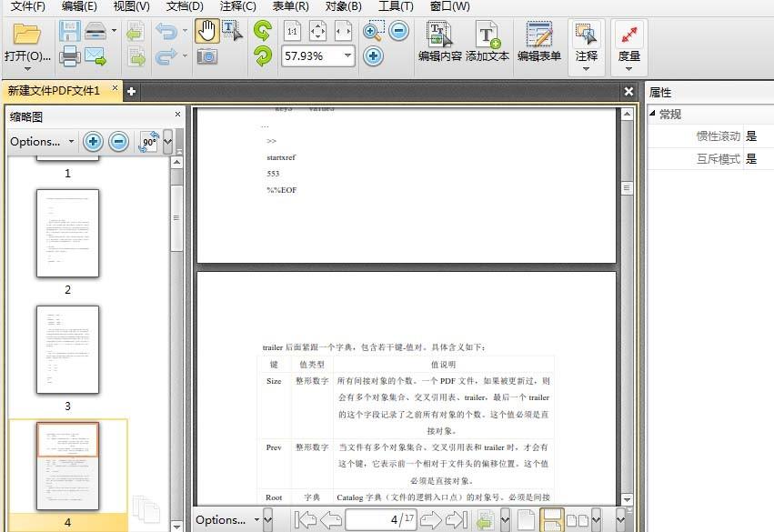Open the zoom percentage dropdown
This screenshot has width=774, height=532.
(x=348, y=55)
